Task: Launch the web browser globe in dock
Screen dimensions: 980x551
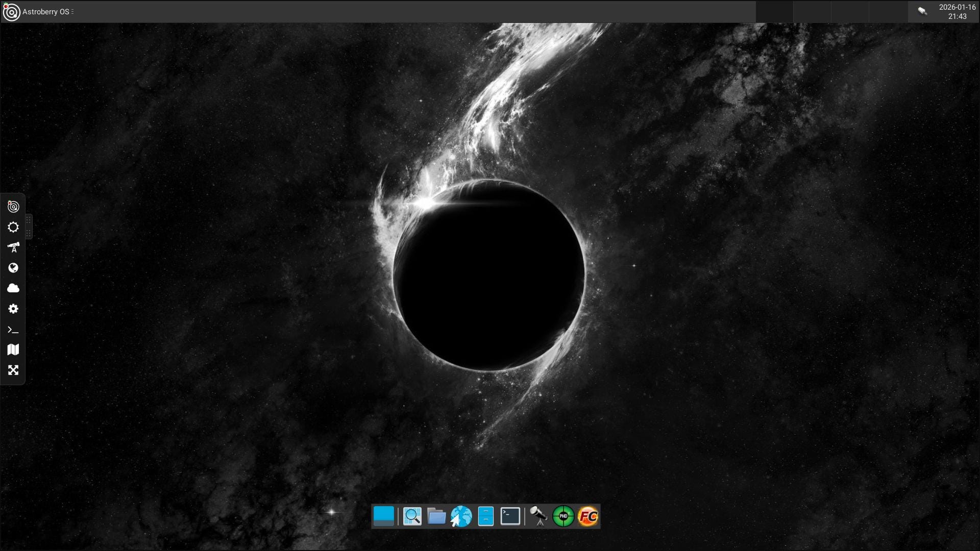Action: click(x=461, y=516)
